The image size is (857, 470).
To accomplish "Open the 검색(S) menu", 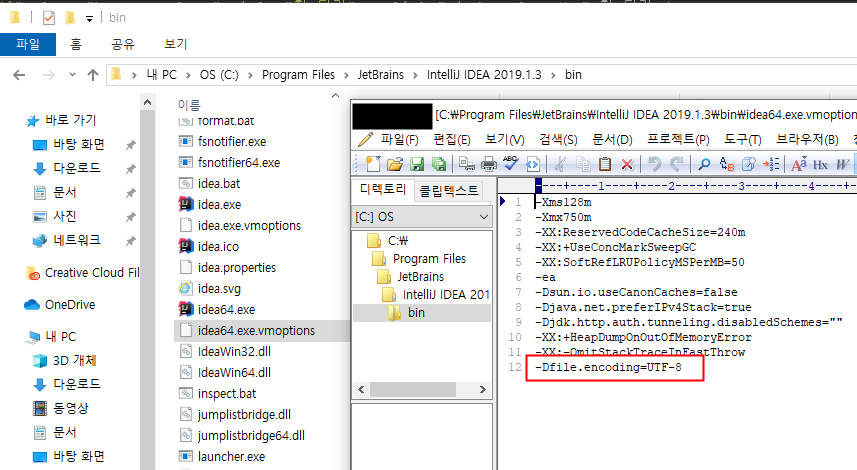I will click(x=558, y=140).
